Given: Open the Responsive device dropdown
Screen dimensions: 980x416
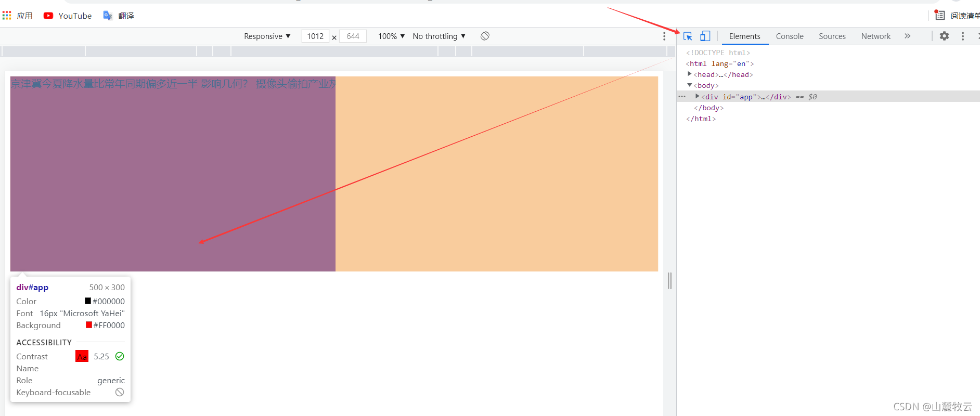Looking at the screenshot, I should pyautogui.click(x=267, y=36).
